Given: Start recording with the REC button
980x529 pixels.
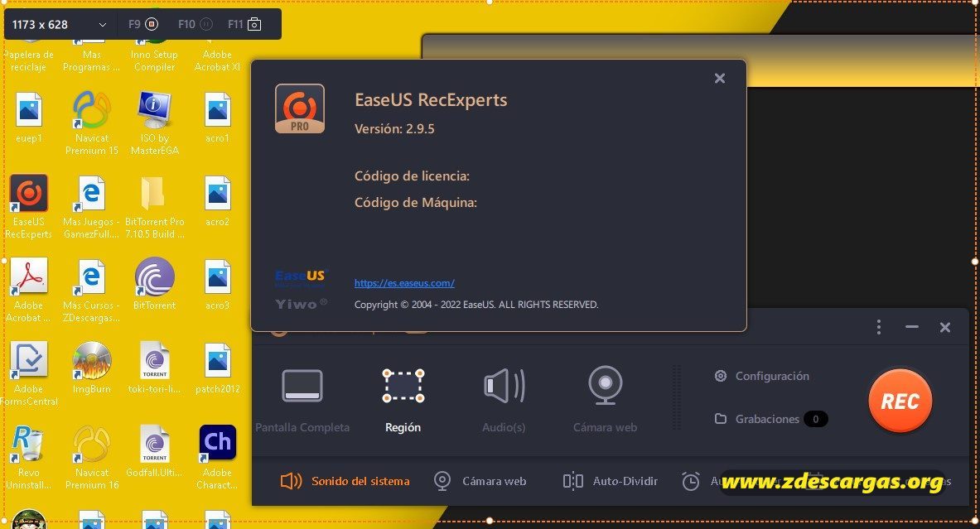Looking at the screenshot, I should (900, 401).
